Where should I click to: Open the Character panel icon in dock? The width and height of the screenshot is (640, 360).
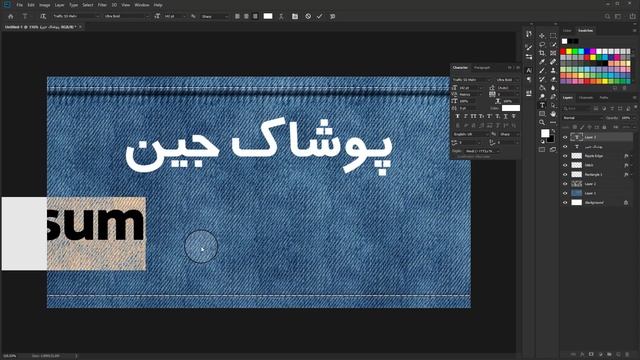coord(529,71)
